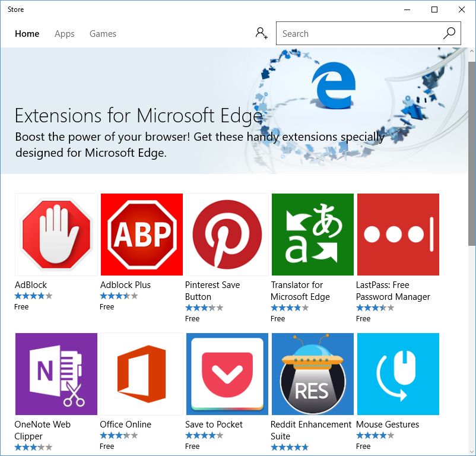Click the magnifying glass search icon
Viewport: 476px width, 456px height.
point(449,33)
